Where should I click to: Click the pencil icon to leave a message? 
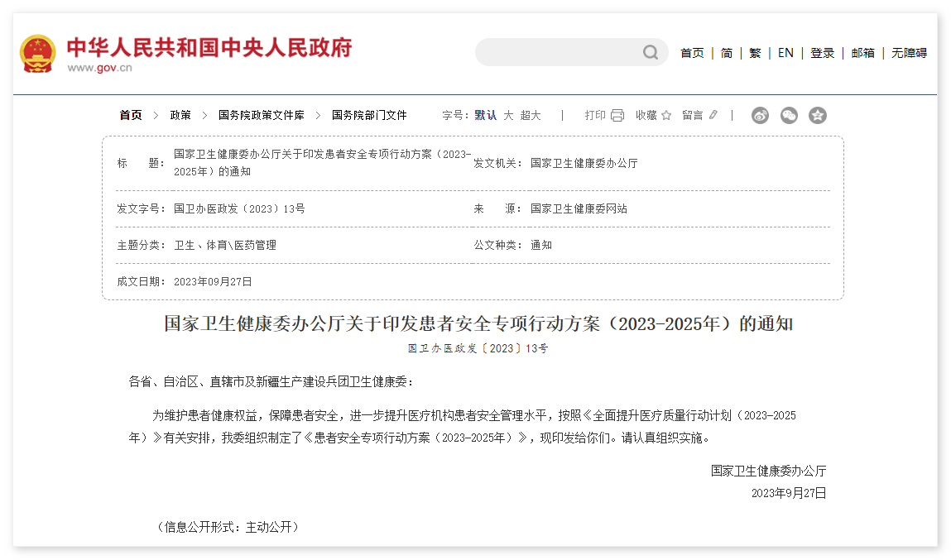pos(713,115)
